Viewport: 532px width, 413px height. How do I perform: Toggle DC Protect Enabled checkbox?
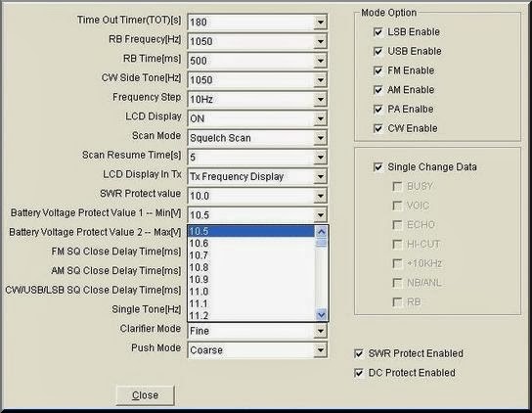[358, 373]
